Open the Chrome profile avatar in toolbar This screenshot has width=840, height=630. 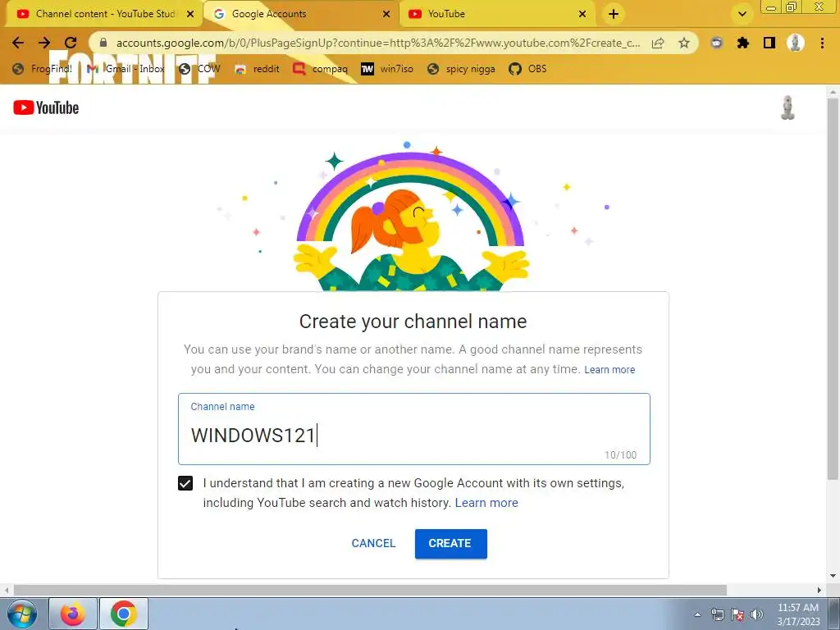[x=796, y=43]
